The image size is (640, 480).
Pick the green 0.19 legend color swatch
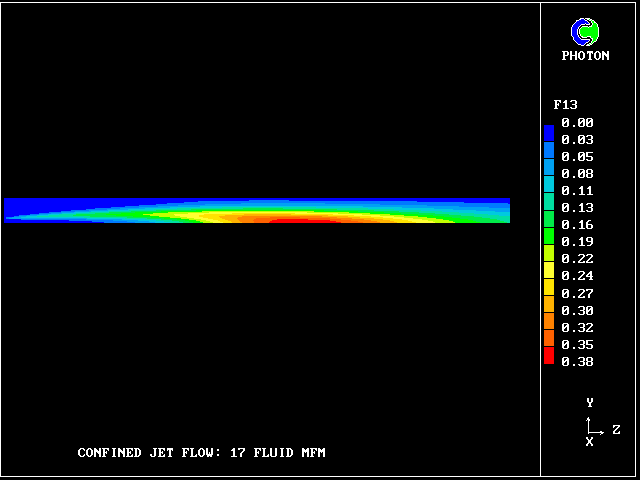click(x=549, y=238)
